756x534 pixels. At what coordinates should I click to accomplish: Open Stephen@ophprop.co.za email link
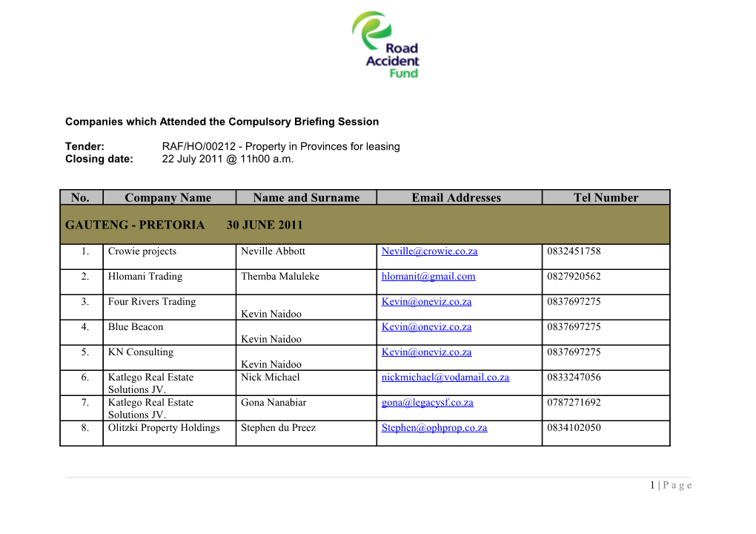pos(434,427)
